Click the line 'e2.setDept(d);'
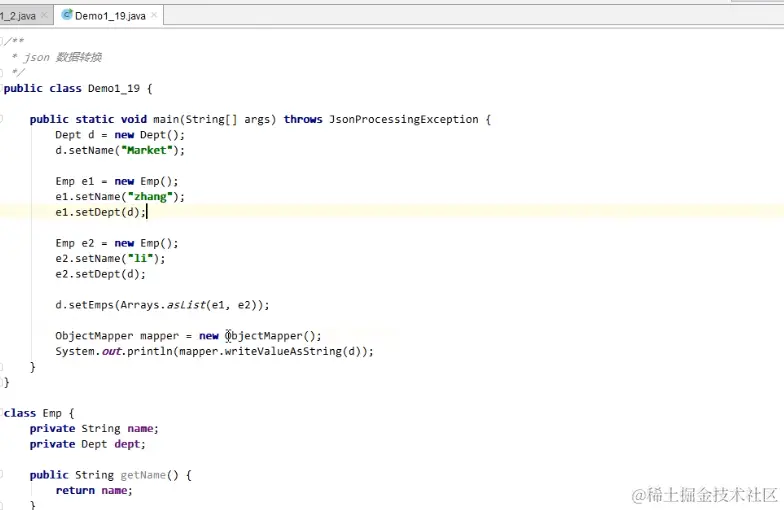784x510 pixels. pos(100,274)
